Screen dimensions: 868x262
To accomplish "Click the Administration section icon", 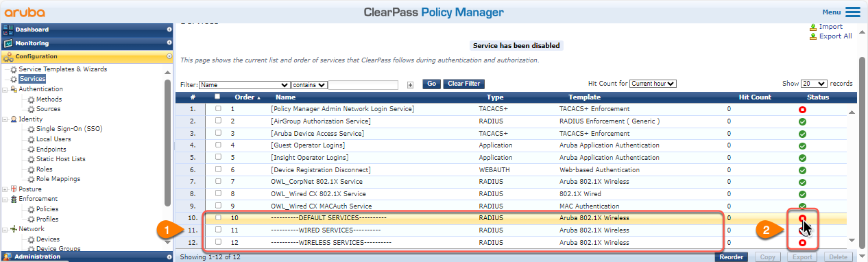I will [8, 257].
